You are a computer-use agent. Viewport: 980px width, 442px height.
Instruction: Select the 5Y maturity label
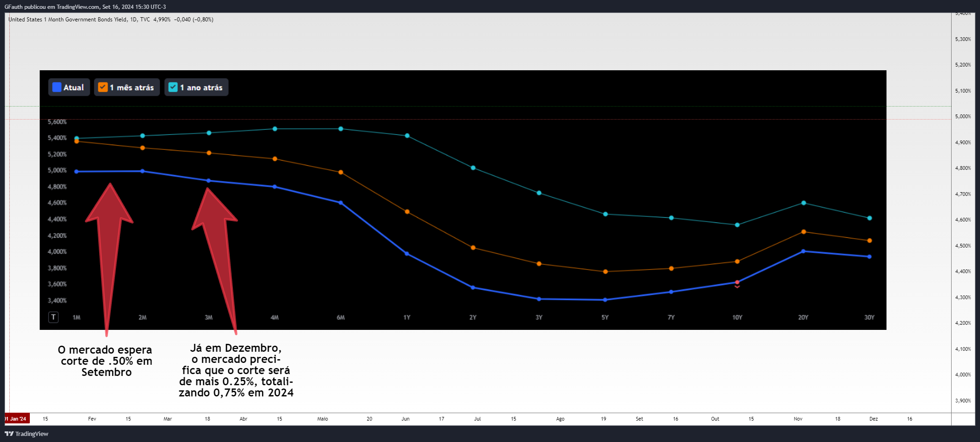pyautogui.click(x=605, y=317)
